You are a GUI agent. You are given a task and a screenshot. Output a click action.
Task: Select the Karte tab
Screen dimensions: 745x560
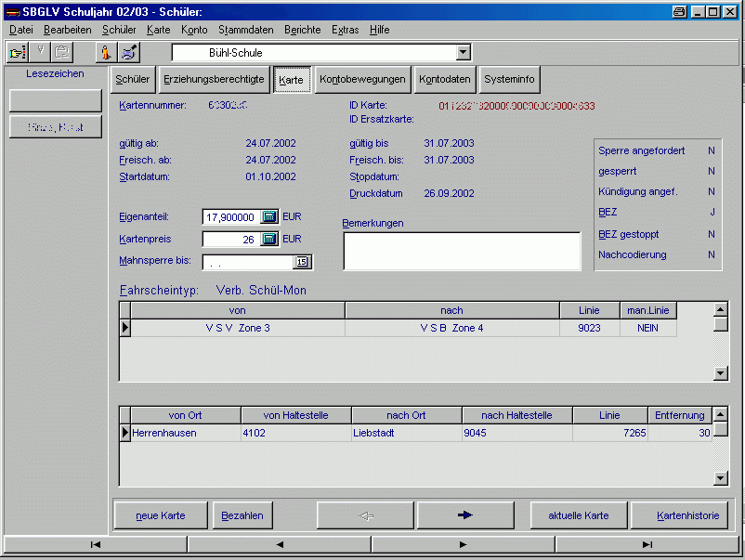(291, 80)
